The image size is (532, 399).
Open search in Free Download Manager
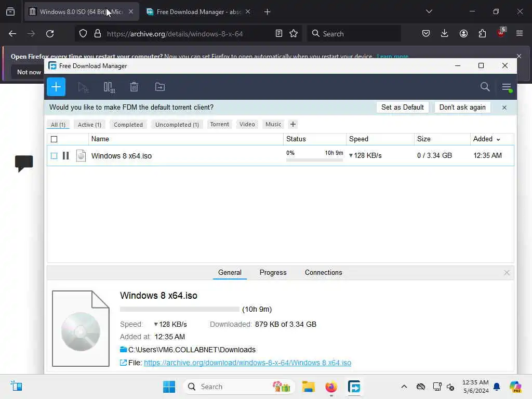click(485, 87)
